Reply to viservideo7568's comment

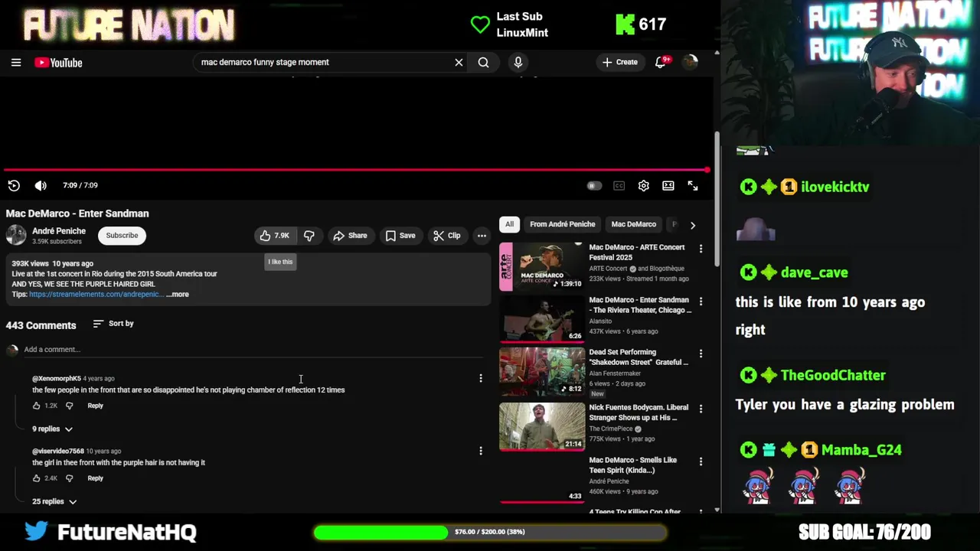[95, 478]
